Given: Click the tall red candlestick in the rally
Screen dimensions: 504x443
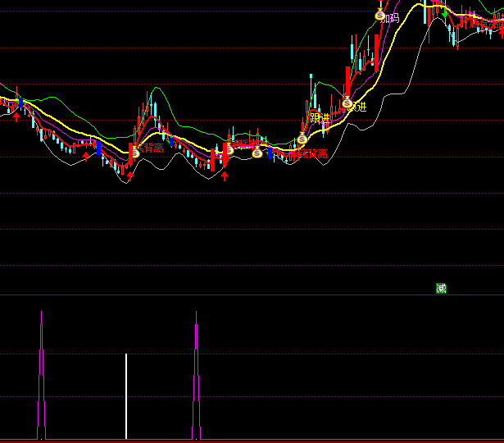Looking at the screenshot, I should pyautogui.click(x=348, y=82).
